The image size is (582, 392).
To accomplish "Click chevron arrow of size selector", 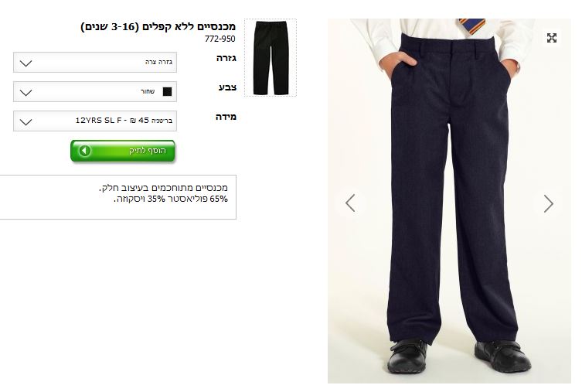I will click(26, 121).
